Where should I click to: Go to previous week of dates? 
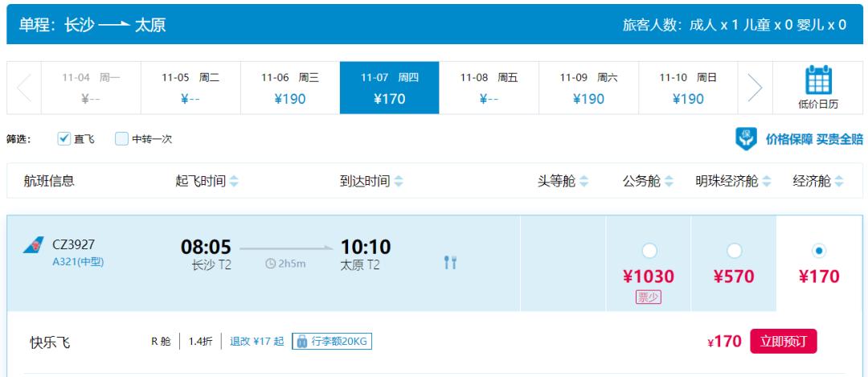coord(24,88)
